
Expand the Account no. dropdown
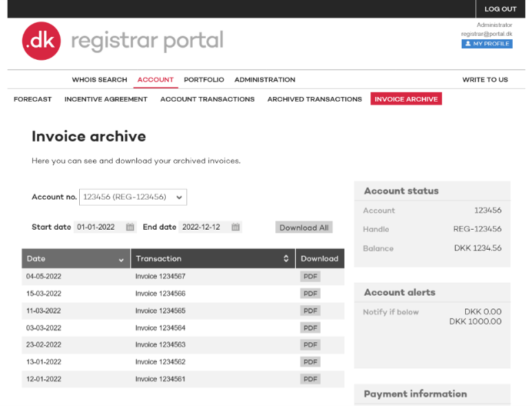coord(133,197)
